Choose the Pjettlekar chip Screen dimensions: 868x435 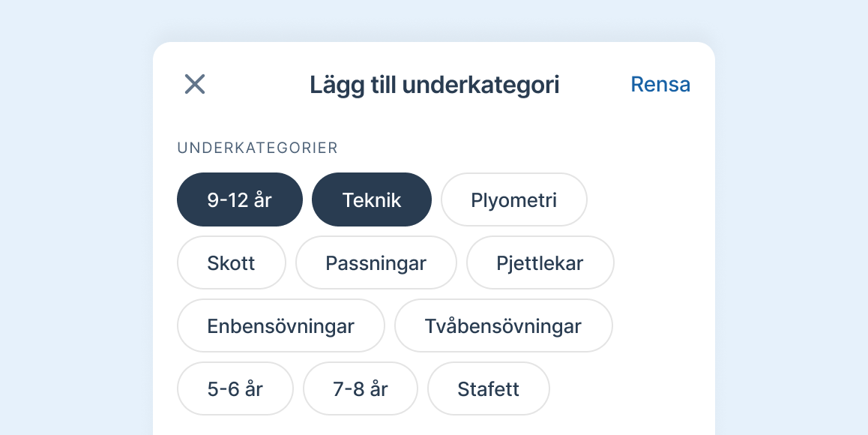tap(540, 262)
